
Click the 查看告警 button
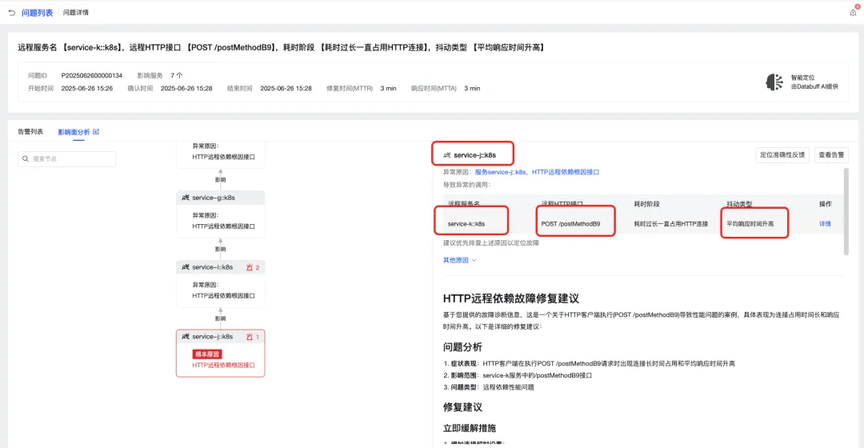pos(831,155)
